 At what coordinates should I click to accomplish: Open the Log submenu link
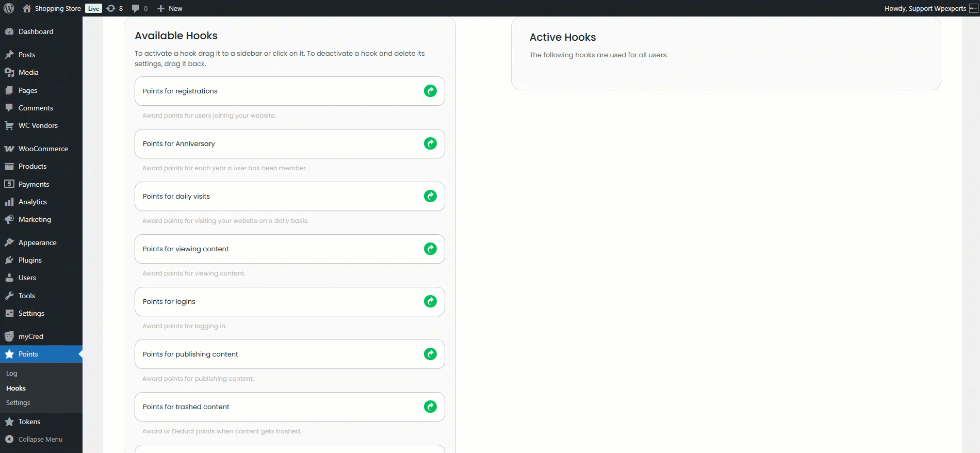click(x=12, y=373)
